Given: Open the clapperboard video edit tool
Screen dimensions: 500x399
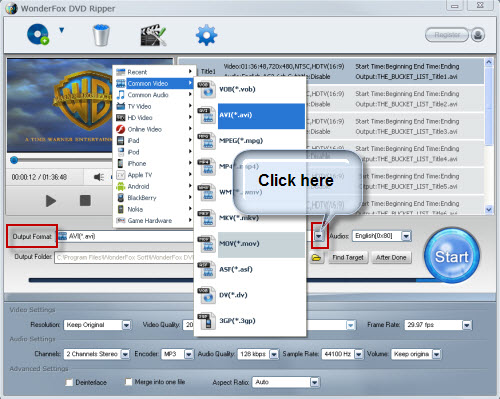Looking at the screenshot, I should (153, 35).
